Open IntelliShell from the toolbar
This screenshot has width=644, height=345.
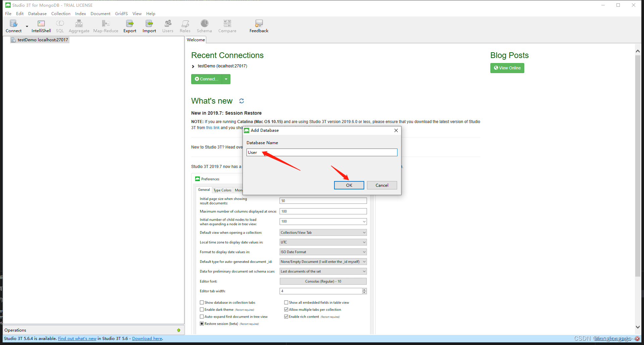(41, 26)
